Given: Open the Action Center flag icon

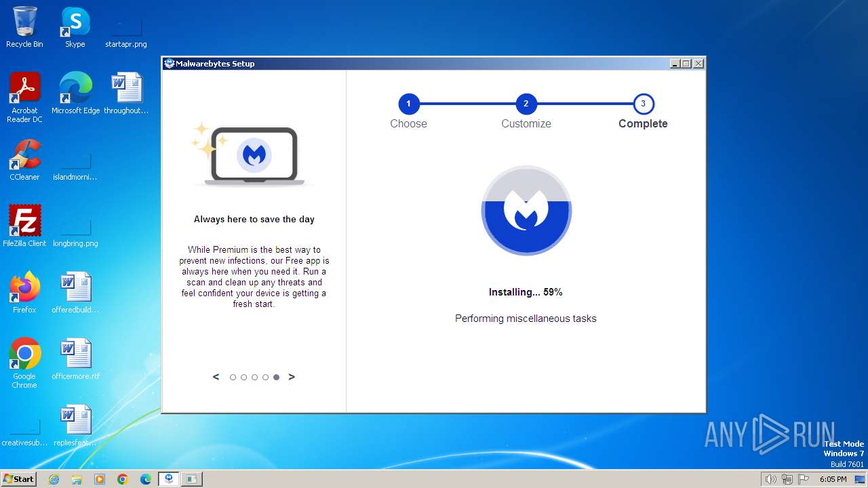Looking at the screenshot, I should pos(804,479).
